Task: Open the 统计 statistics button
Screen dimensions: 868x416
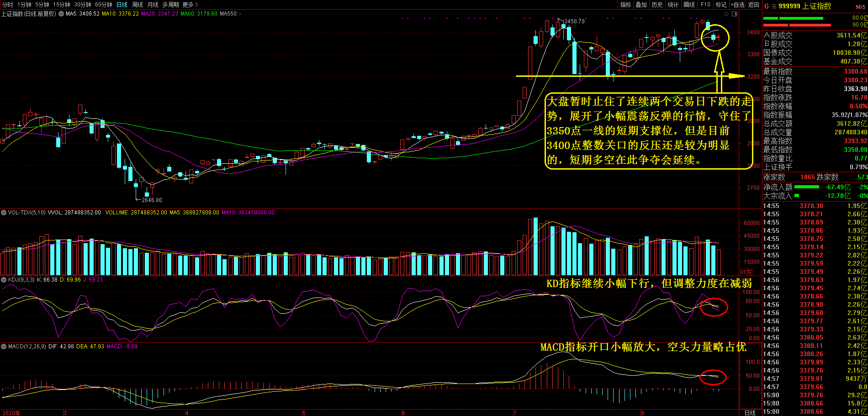Action: tap(673, 5)
